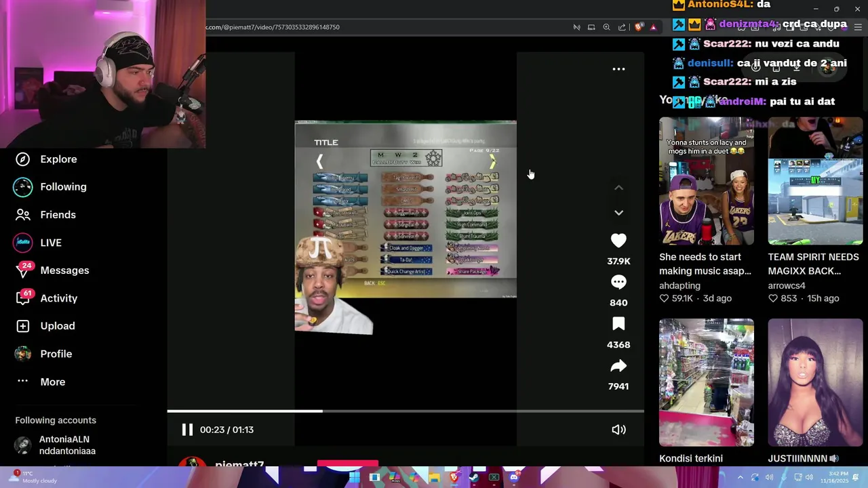Open the comments bubble icon

tap(618, 282)
